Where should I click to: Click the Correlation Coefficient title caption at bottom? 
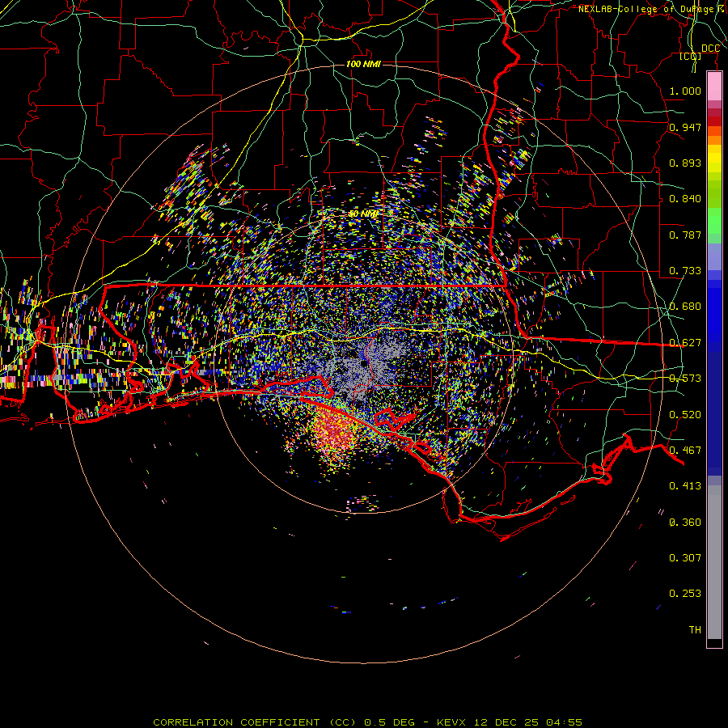368,722
